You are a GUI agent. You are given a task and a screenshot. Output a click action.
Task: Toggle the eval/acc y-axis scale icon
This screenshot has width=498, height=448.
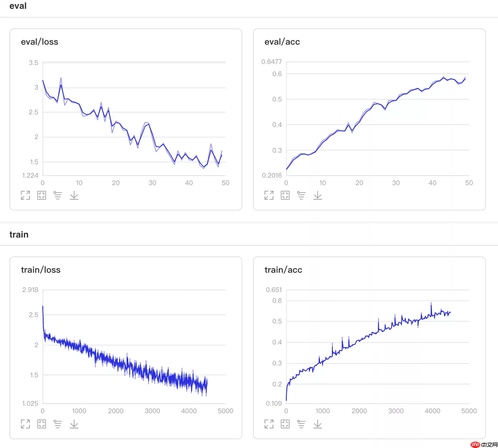pos(301,195)
